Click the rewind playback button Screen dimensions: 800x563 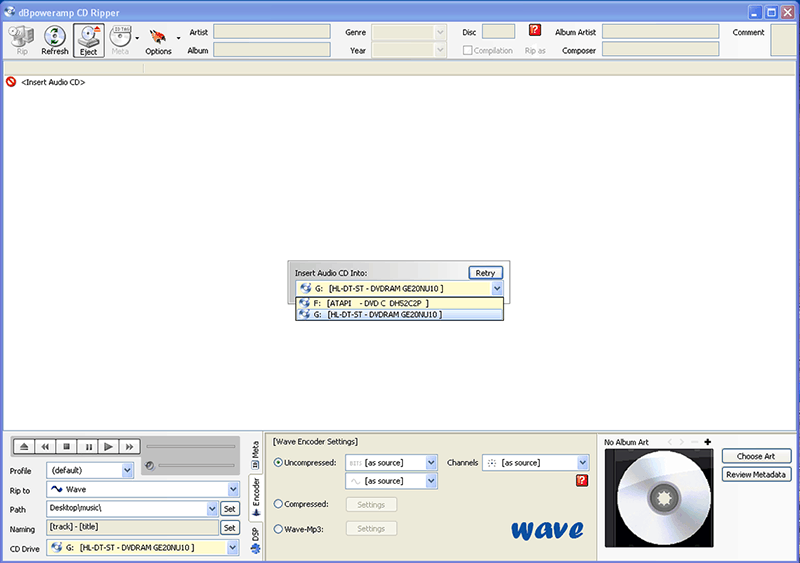[45, 447]
